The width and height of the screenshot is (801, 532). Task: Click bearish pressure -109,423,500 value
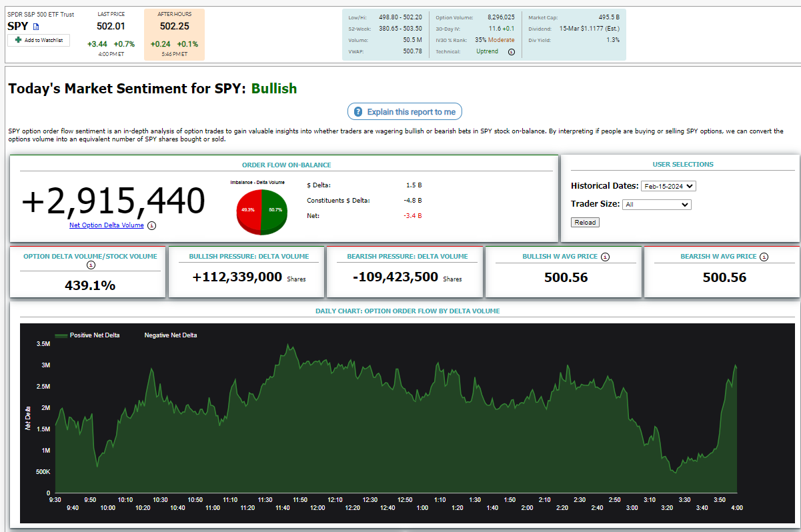395,277
